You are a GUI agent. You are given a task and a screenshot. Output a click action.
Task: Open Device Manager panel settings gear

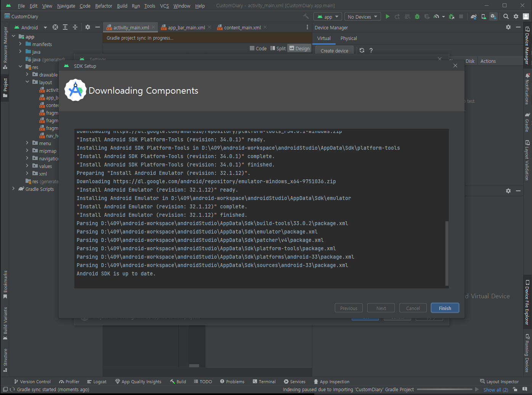(508, 27)
